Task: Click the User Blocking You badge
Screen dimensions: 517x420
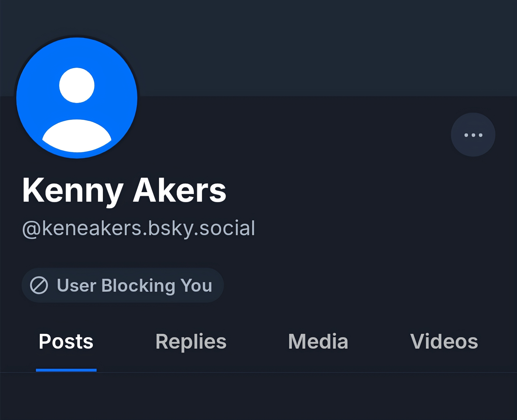Action: 123,285
